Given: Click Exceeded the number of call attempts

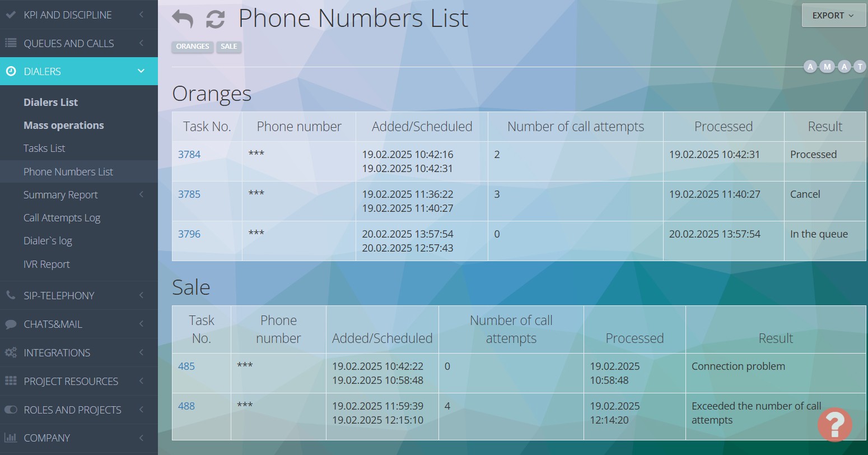Looking at the screenshot, I should tap(757, 413).
